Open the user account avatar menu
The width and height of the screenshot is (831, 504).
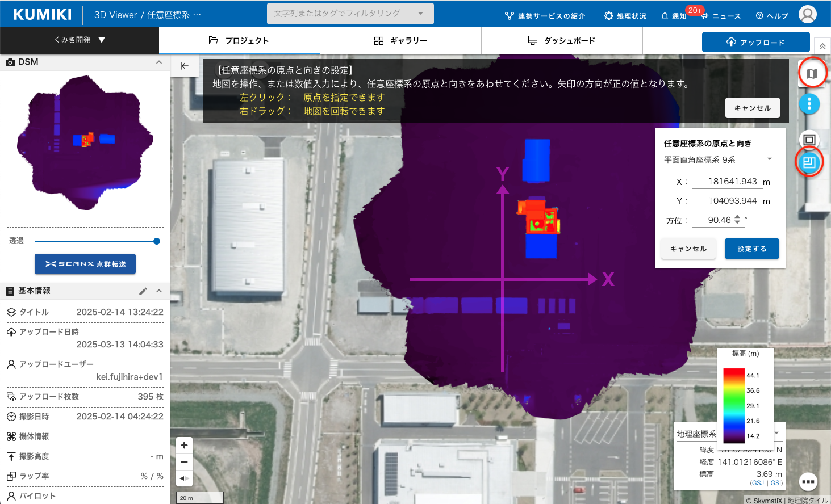(x=807, y=14)
